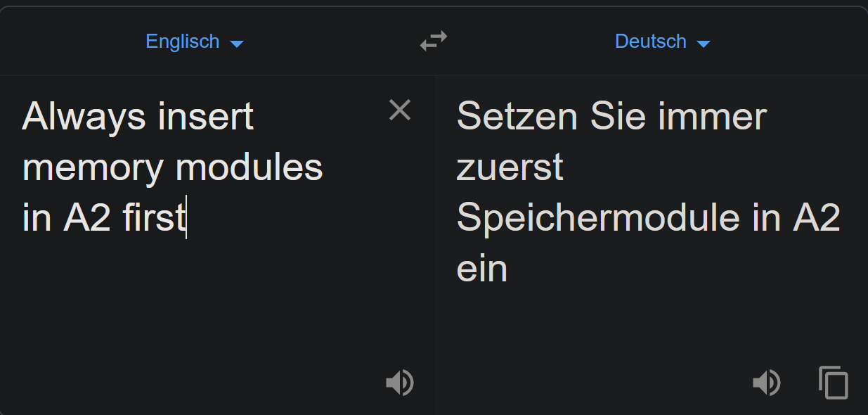Image resolution: width=868 pixels, height=415 pixels.
Task: Click the speaker icon beside the copy button
Action: click(767, 383)
